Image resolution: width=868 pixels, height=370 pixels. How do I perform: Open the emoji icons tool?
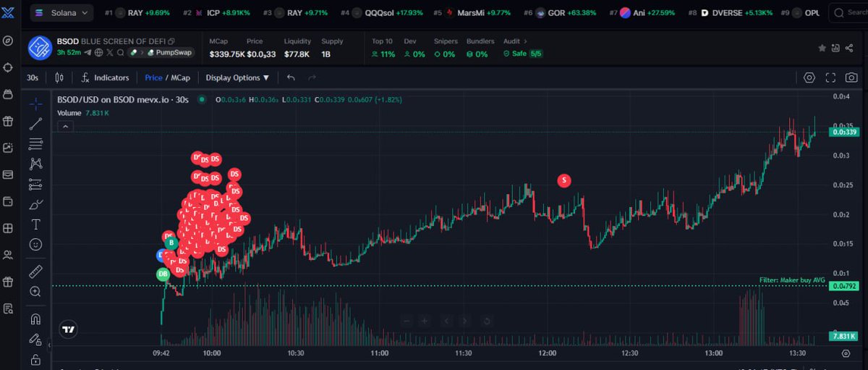pyautogui.click(x=35, y=245)
